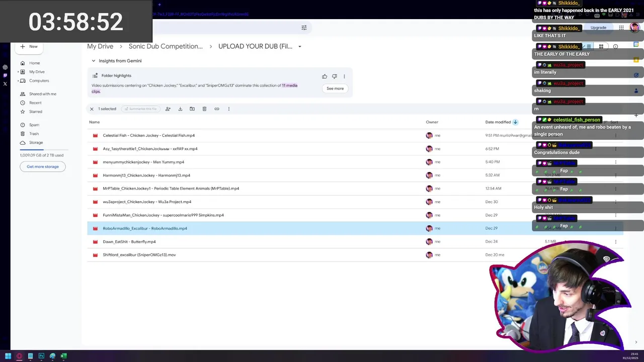The image size is (644, 362).
Task: Open the Recent files view
Action: [31, 103]
